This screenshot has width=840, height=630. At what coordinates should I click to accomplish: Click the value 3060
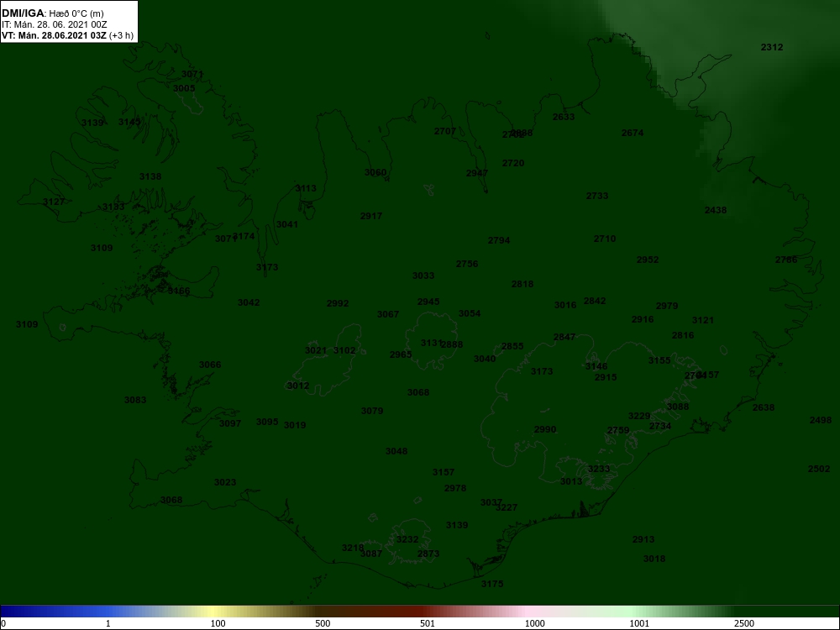coord(375,172)
